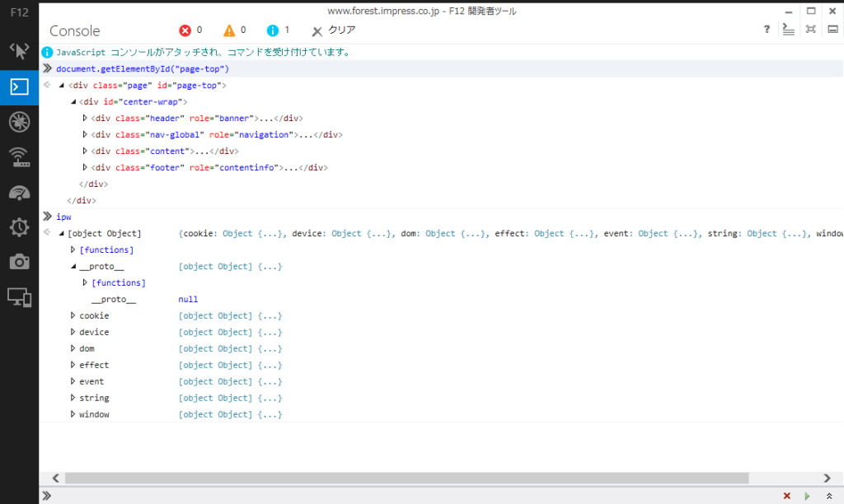Screen dimensions: 844x504
Task: Collapse the div id="center-wrap" node
Action: click(x=73, y=101)
